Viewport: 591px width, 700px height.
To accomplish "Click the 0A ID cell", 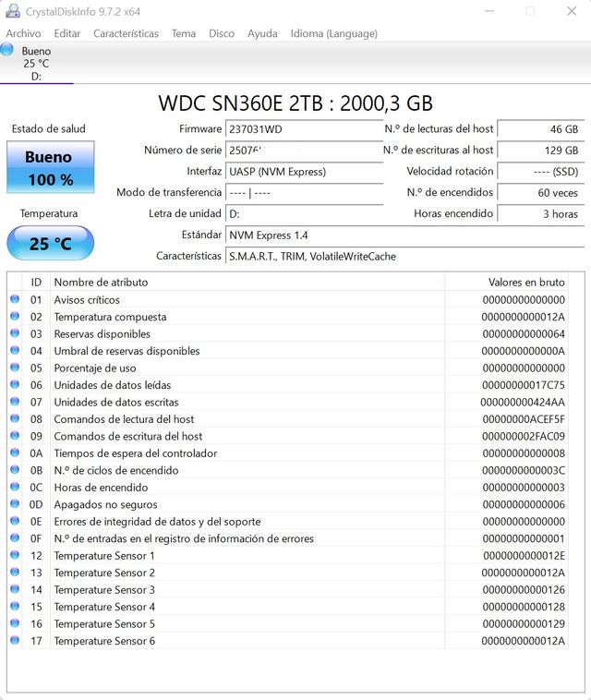I will [x=36, y=453].
